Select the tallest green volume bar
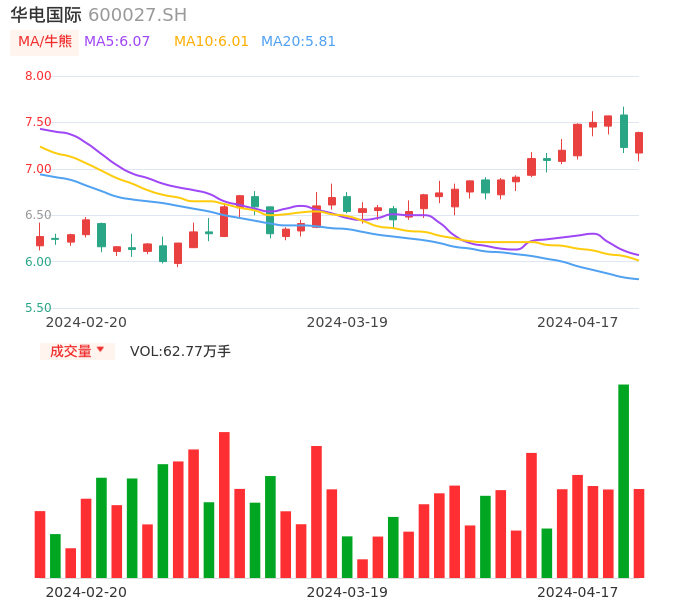The width and height of the screenshot is (686, 606). [x=623, y=481]
